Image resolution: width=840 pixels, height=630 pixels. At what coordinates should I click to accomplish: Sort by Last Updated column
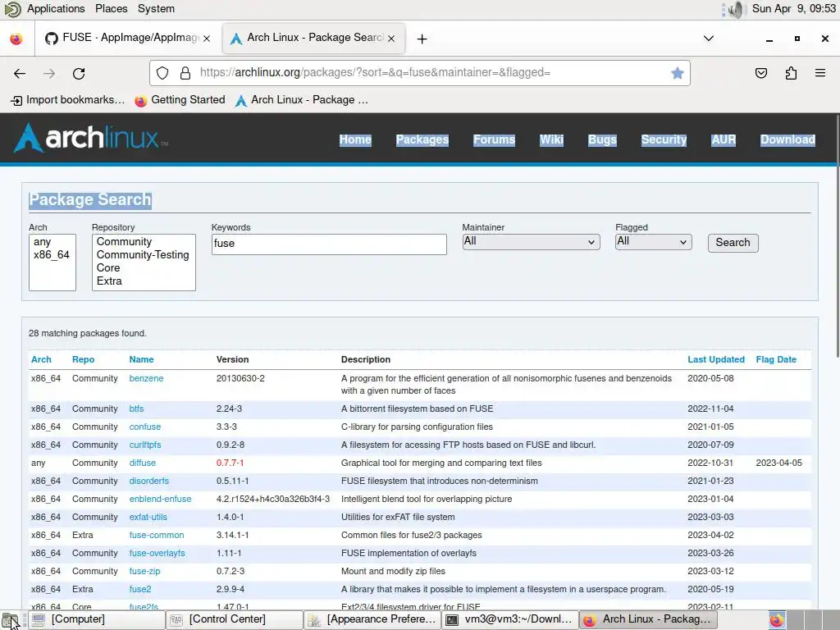point(715,359)
